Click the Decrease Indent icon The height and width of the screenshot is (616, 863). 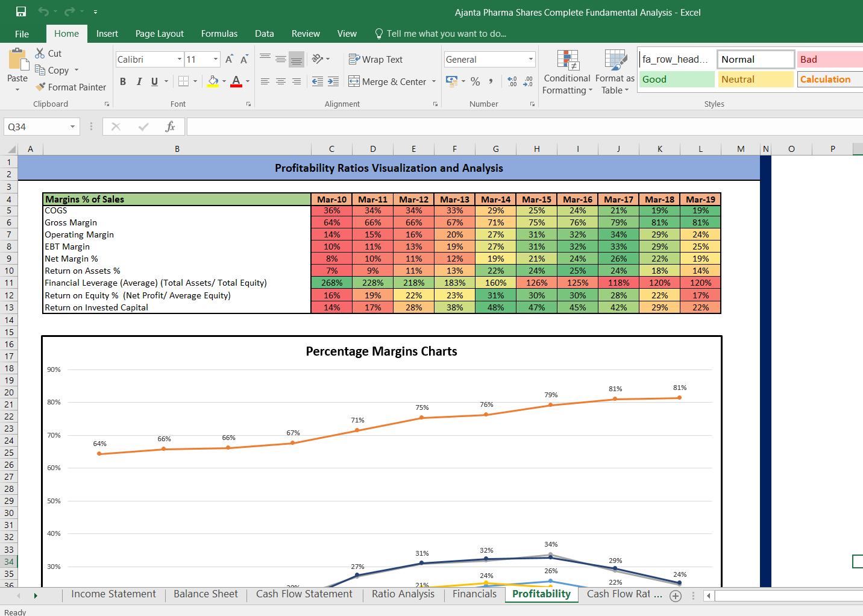pyautogui.click(x=318, y=81)
